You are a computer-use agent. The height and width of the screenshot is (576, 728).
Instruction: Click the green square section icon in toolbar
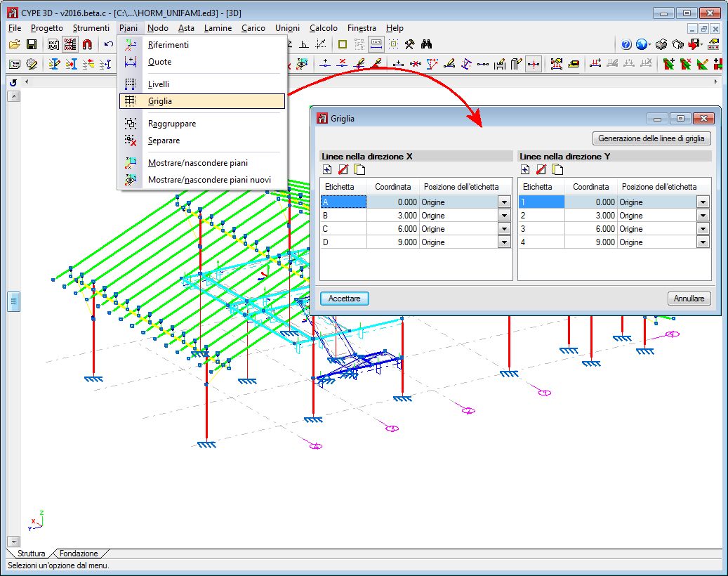[x=343, y=44]
